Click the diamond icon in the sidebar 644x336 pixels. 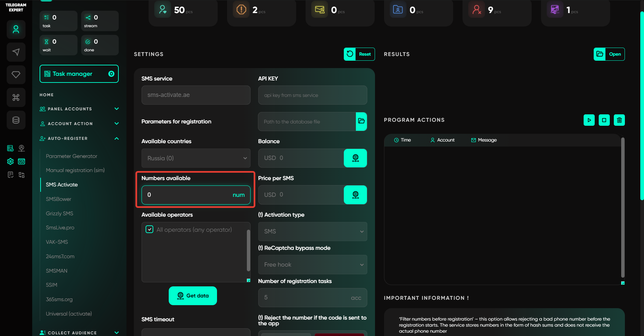click(16, 74)
